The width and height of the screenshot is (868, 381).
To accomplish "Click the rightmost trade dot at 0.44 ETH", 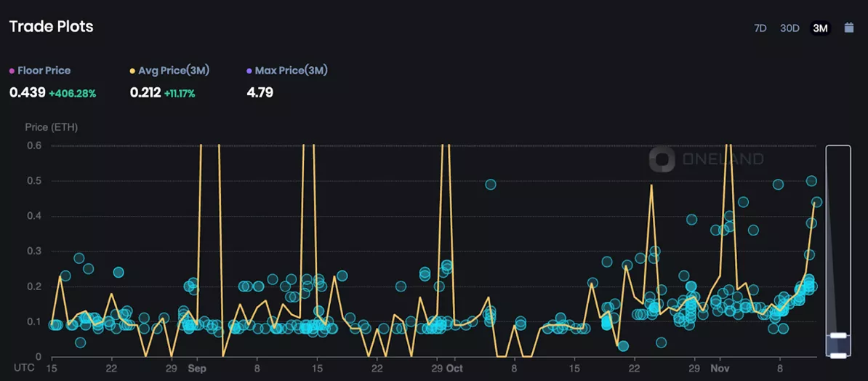I will tap(816, 202).
